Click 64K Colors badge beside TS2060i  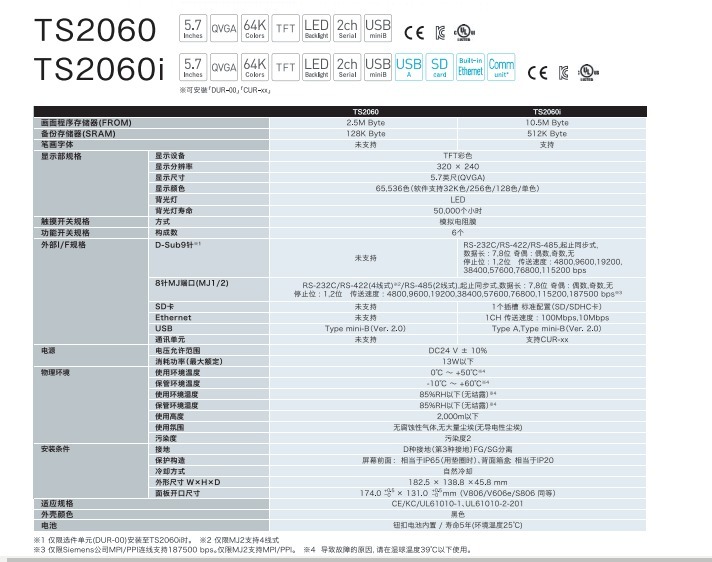[x=255, y=67]
